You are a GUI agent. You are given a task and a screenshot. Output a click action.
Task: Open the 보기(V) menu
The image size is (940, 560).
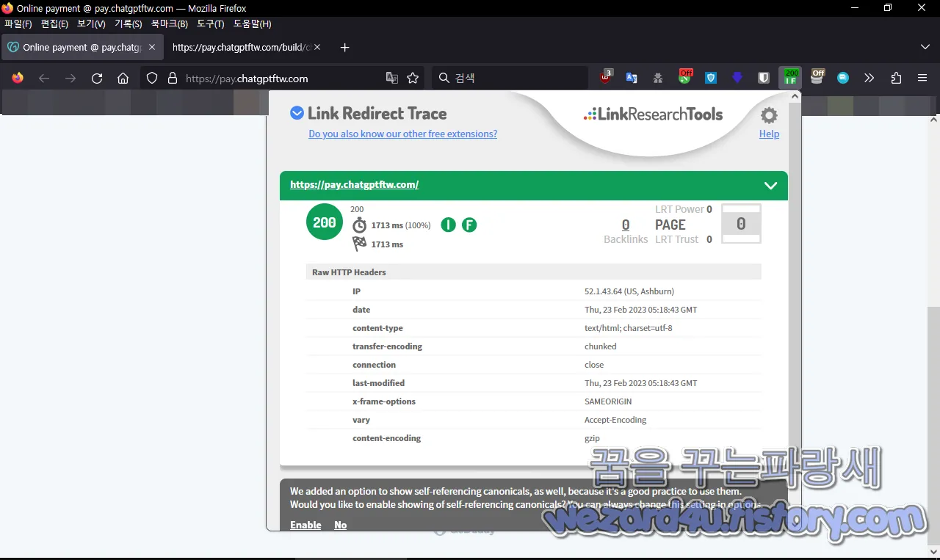(91, 24)
